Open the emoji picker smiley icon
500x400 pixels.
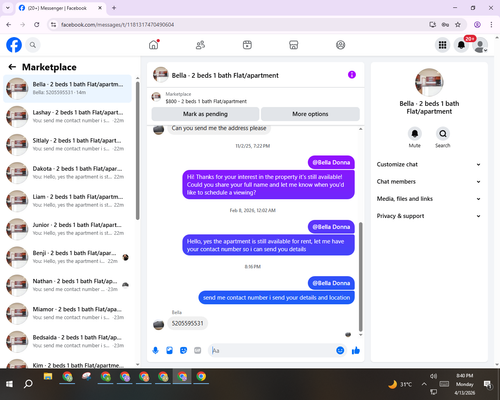[340, 350]
